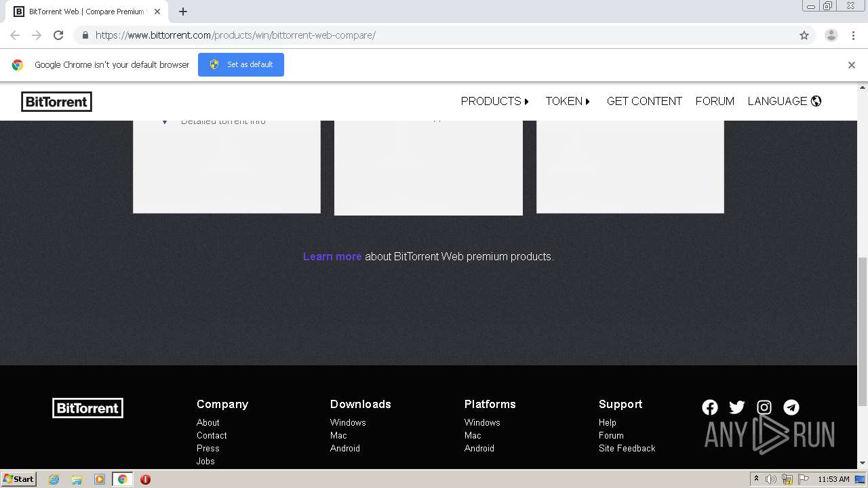868x488 pixels.
Task: Go back to the previous page
Action: pyautogui.click(x=15, y=35)
